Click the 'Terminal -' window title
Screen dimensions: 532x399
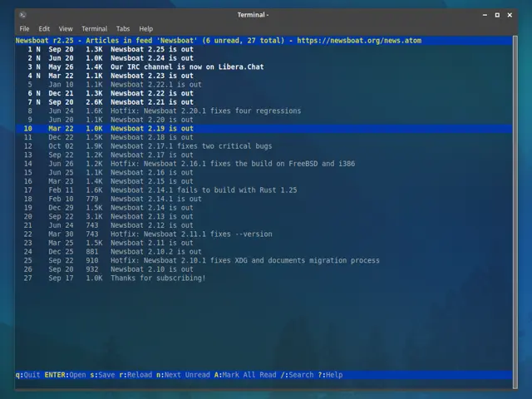[x=253, y=15]
